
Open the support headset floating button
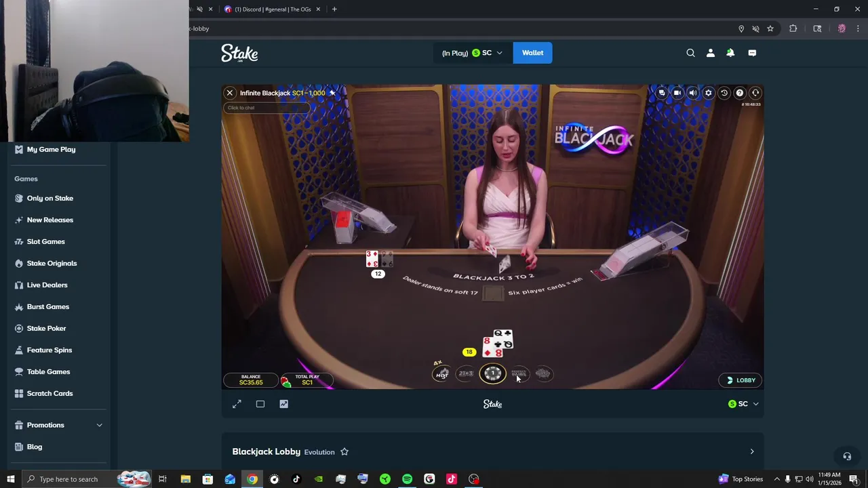[846, 456]
